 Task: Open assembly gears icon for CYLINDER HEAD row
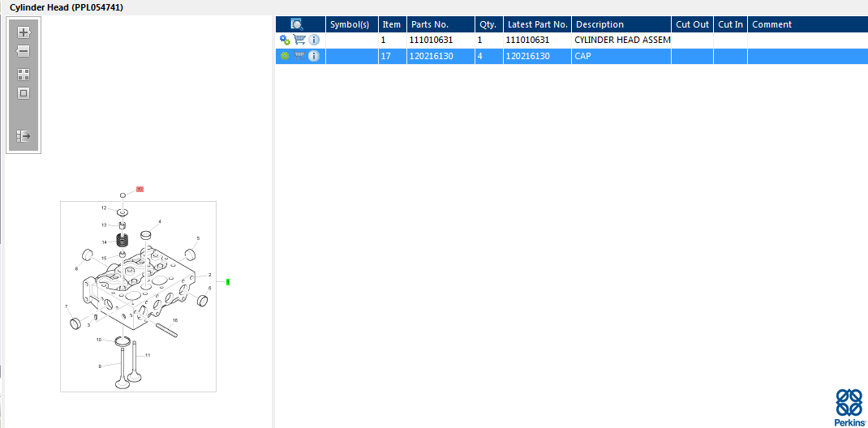285,40
